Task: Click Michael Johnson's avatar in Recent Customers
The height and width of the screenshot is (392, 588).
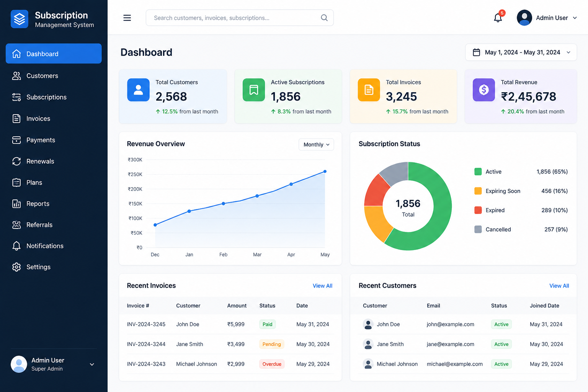Action: [368, 364]
